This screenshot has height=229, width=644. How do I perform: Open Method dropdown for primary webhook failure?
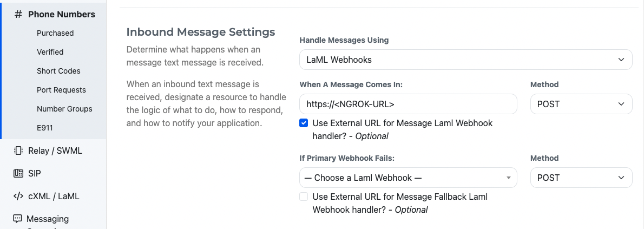(581, 178)
